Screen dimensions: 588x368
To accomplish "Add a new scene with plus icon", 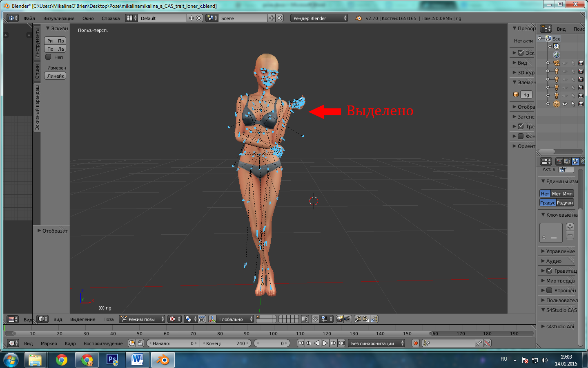I will tap(272, 18).
